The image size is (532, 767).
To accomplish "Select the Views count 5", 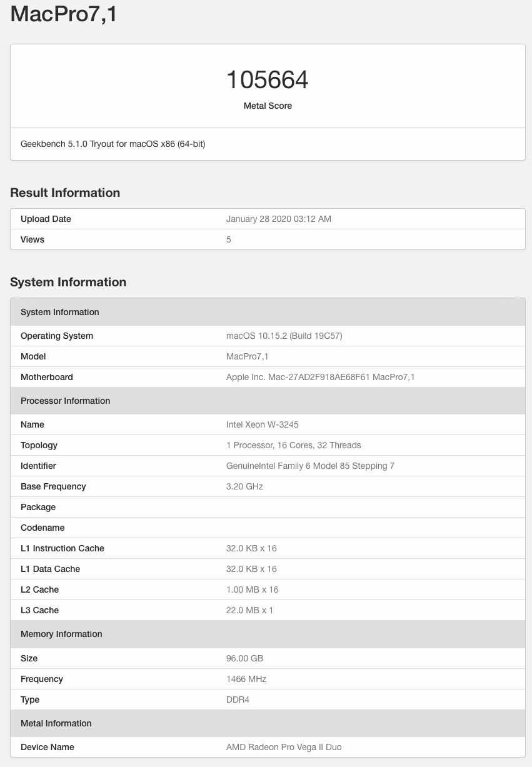I will (x=229, y=239).
